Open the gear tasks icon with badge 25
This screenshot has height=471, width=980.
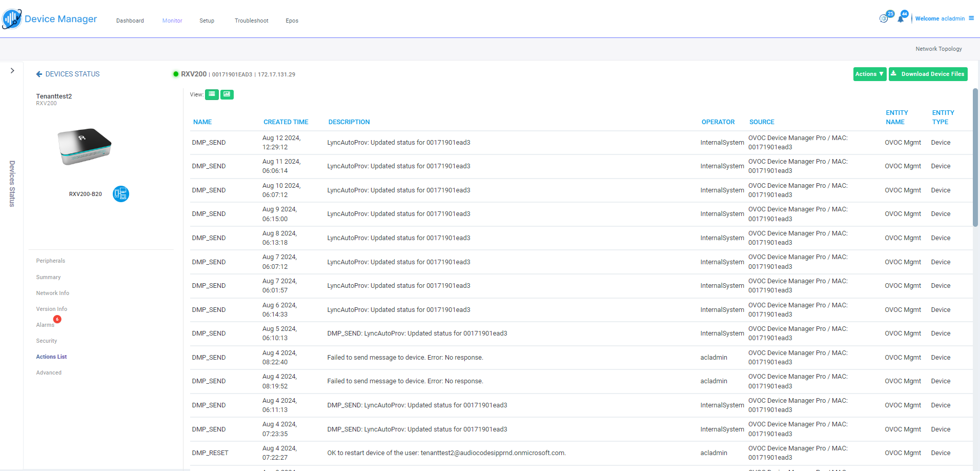click(884, 18)
